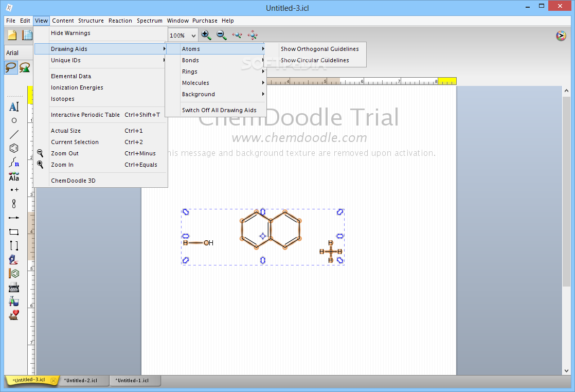The height and width of the screenshot is (392, 575).
Task: Toggle Hide Warnings in View menu
Action: tap(101, 33)
